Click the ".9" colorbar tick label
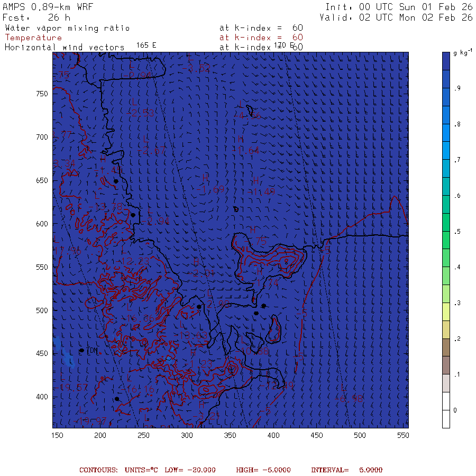476x476 pixels. [x=457, y=88]
